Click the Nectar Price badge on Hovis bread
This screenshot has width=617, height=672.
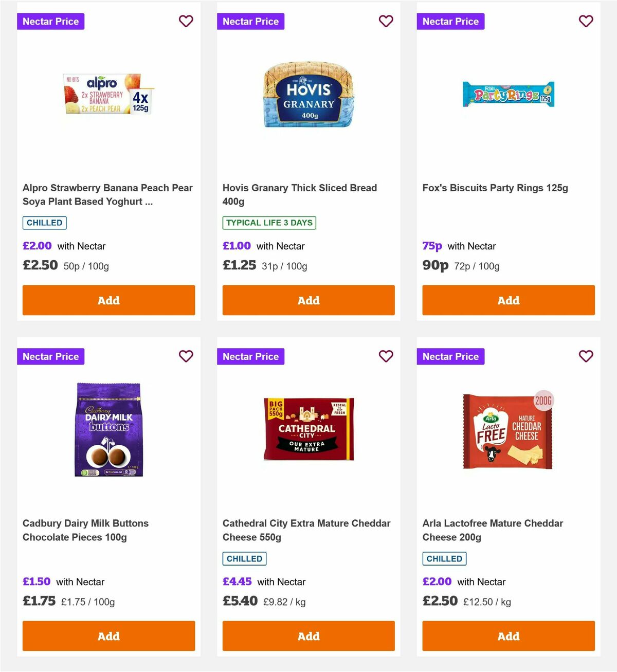pyautogui.click(x=250, y=21)
